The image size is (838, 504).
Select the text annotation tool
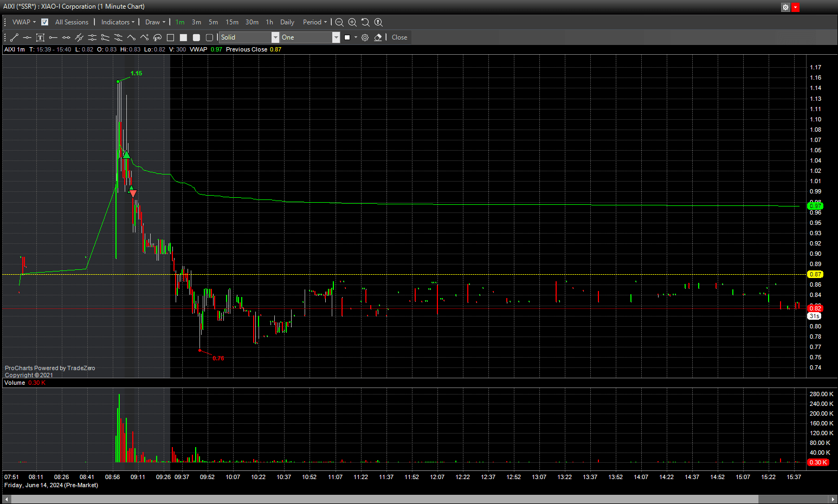click(40, 37)
